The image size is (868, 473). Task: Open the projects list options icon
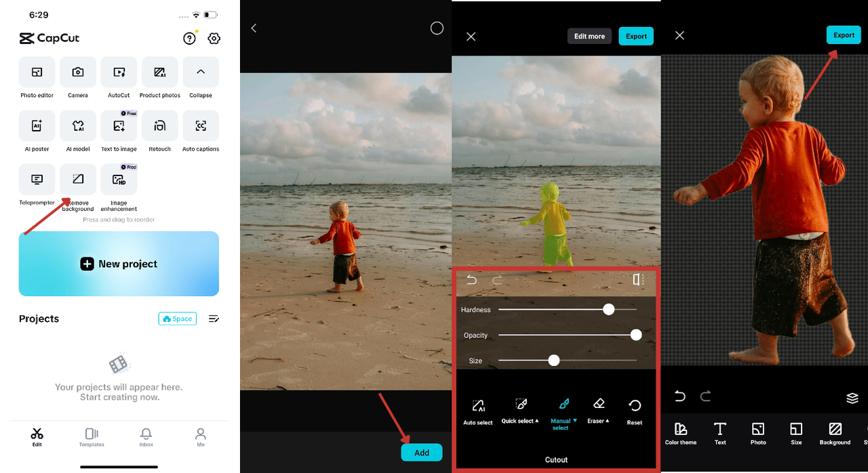tap(214, 318)
